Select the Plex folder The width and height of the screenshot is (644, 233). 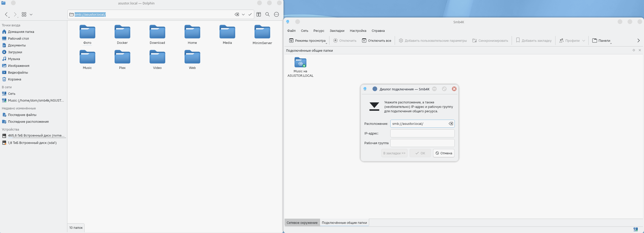click(x=122, y=60)
